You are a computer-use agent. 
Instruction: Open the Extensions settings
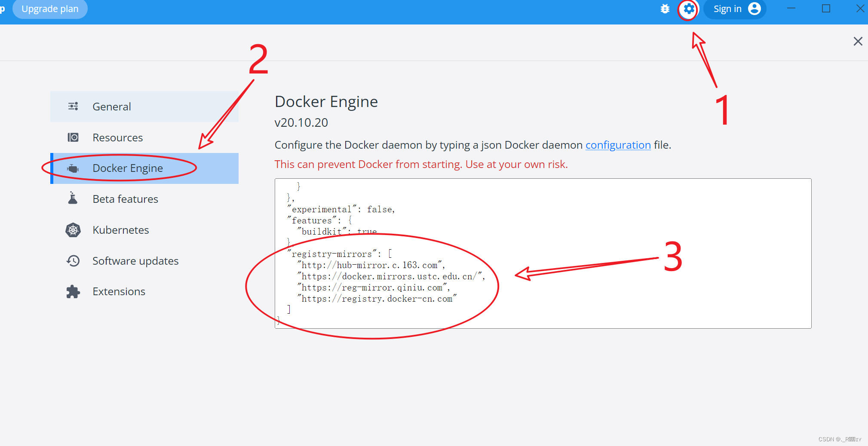144,291
